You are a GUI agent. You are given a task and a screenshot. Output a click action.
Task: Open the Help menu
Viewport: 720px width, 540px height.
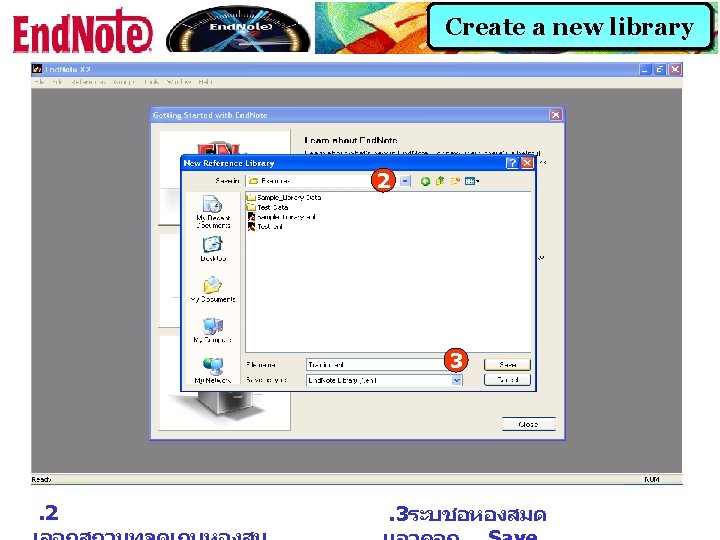pos(205,82)
